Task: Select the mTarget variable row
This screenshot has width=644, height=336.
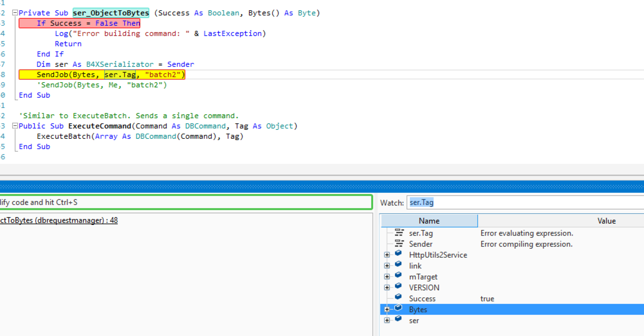Action: point(512,277)
